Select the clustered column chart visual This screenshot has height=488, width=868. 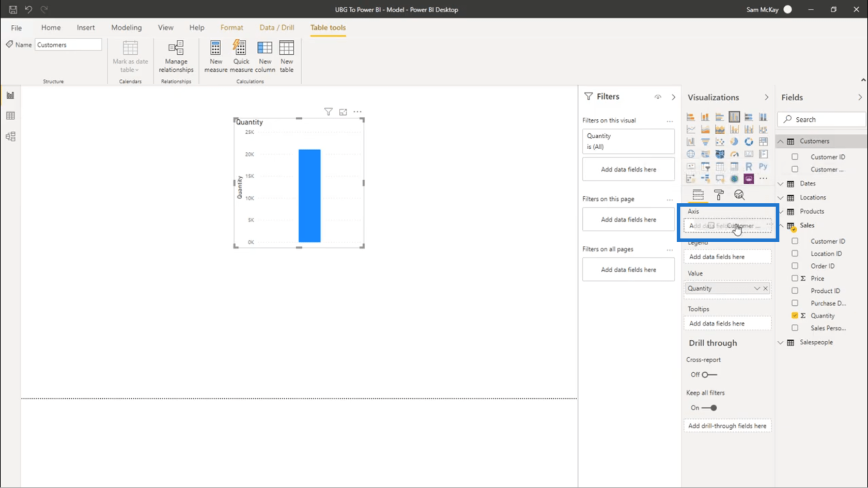[x=734, y=117]
